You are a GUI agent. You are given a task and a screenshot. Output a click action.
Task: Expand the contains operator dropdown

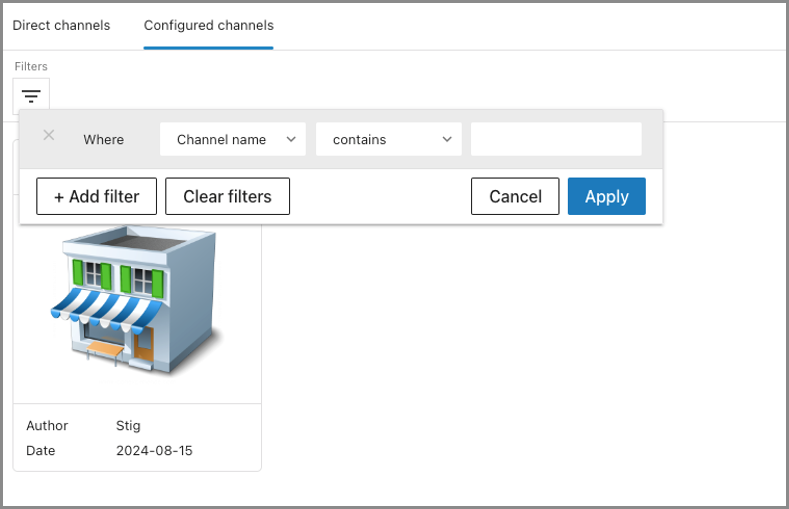click(388, 140)
